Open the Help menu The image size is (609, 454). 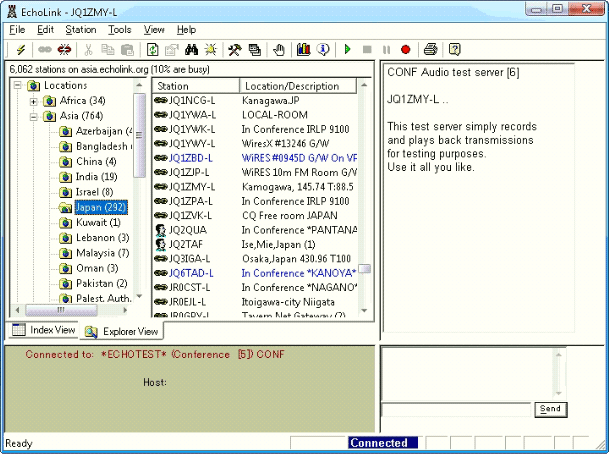(186, 30)
